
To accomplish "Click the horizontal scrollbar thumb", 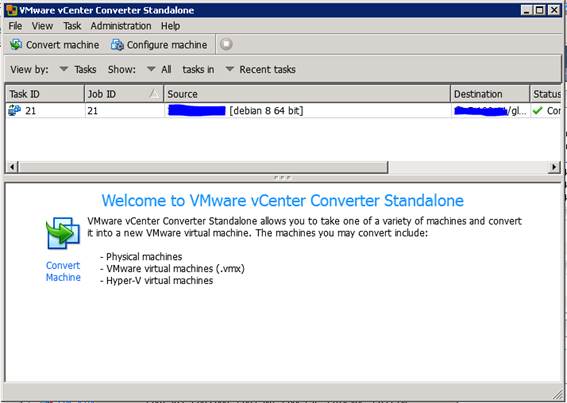I will [203, 167].
